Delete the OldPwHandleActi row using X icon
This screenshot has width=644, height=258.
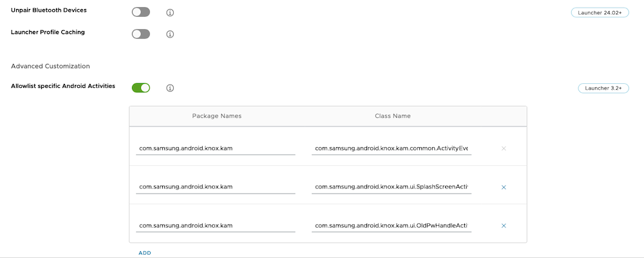[x=504, y=226]
